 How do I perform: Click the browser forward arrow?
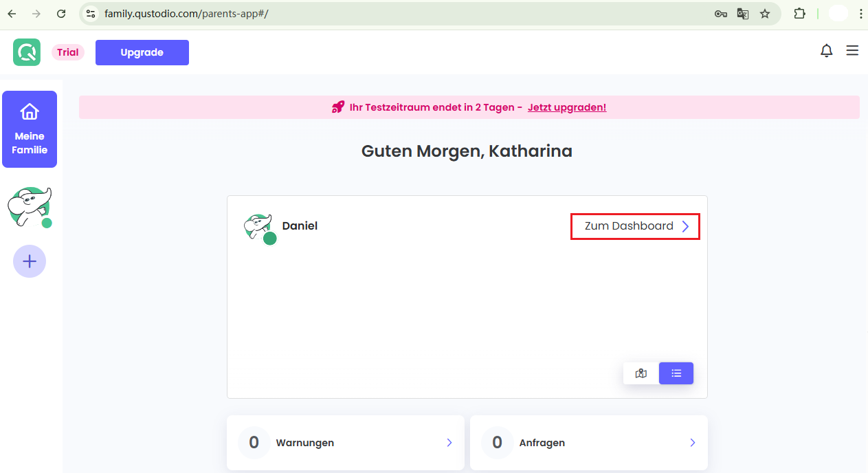pyautogui.click(x=36, y=14)
